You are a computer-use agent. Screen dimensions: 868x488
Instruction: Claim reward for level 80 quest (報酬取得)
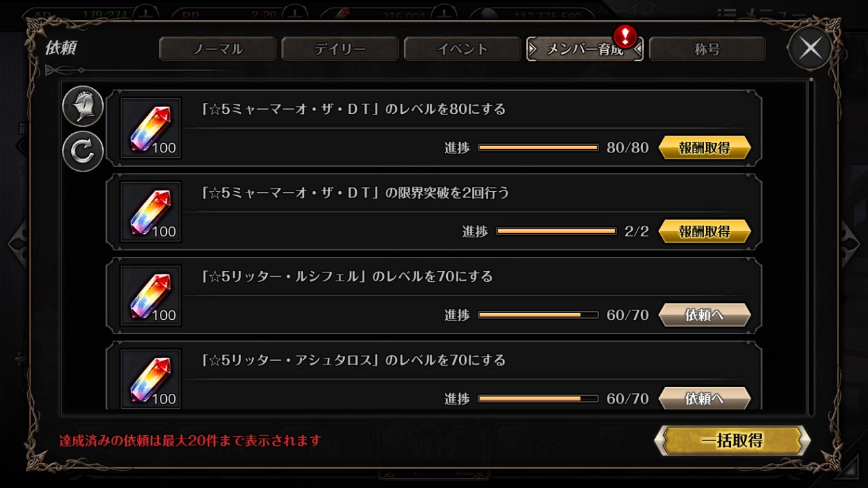(x=705, y=148)
